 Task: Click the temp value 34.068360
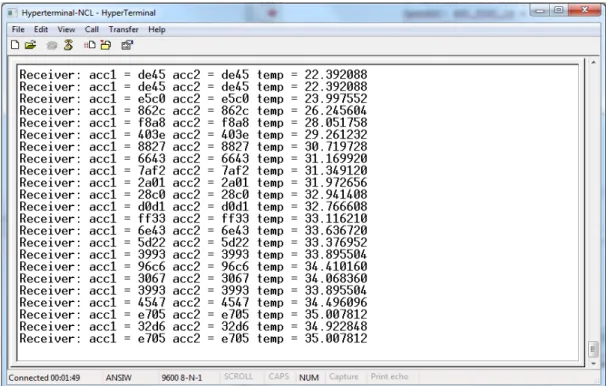tap(335, 278)
